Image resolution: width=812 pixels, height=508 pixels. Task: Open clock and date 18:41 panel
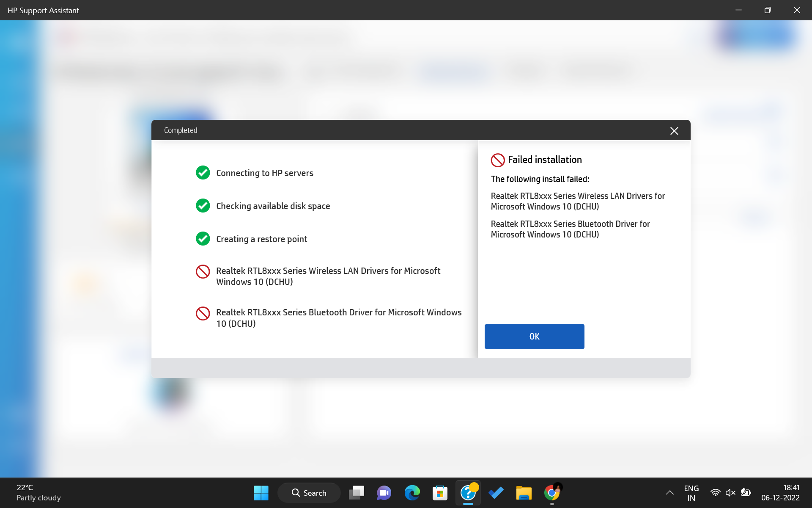click(780, 493)
